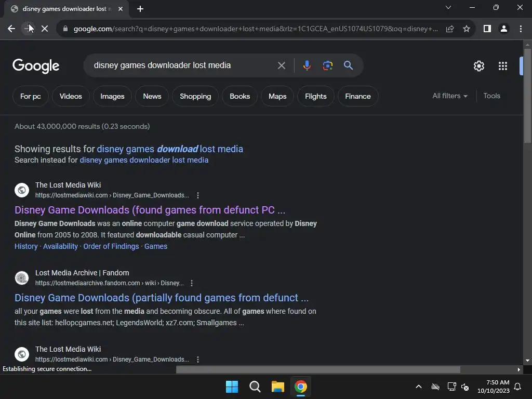
Task: Click the Lost Media Archive Fandom favicon
Action: (22, 278)
